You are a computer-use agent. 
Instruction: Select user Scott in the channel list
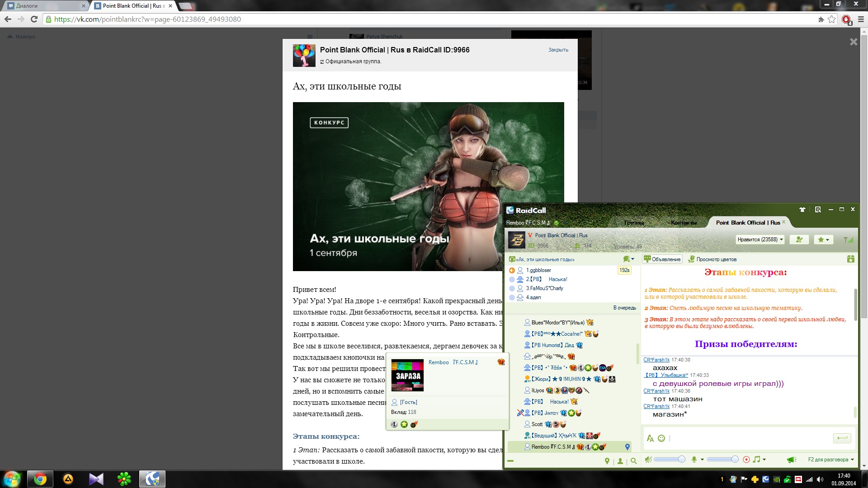tap(537, 424)
